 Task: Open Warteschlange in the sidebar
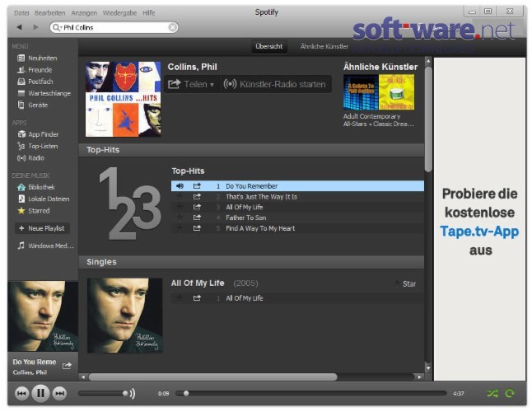(x=44, y=93)
